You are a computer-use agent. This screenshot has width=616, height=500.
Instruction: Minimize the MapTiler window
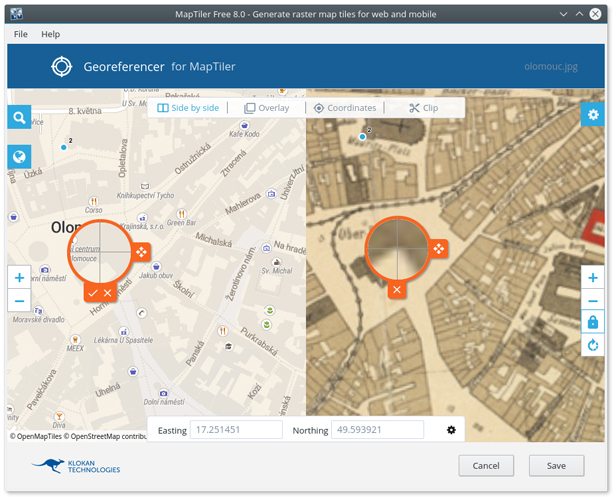coord(563,14)
